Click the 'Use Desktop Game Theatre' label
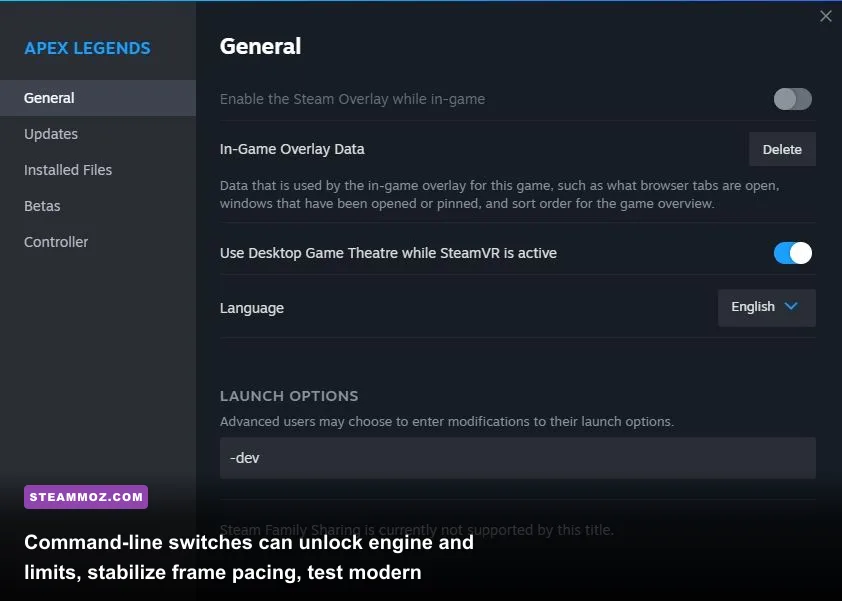This screenshot has height=601, width=842. pos(388,253)
